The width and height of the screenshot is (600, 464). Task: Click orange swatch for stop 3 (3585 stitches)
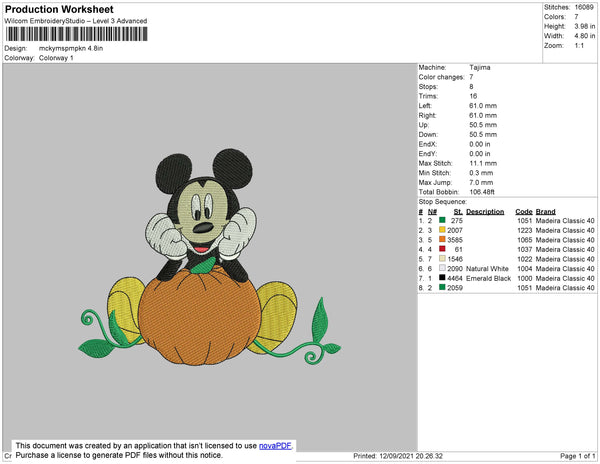tap(442, 239)
